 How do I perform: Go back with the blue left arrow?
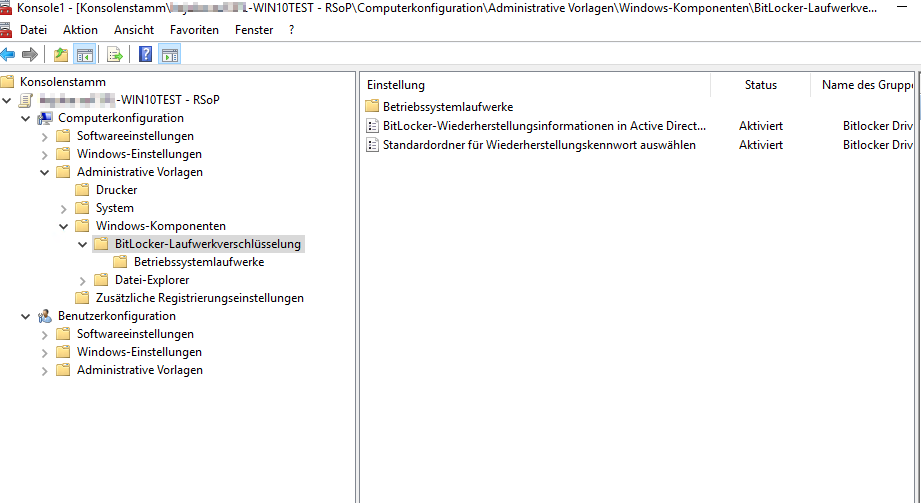[x=8, y=55]
